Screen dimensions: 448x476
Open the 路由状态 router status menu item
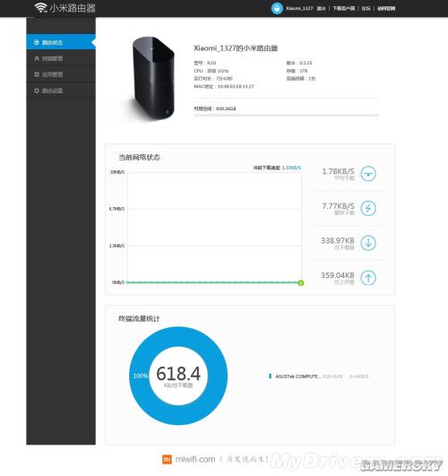pyautogui.click(x=61, y=42)
